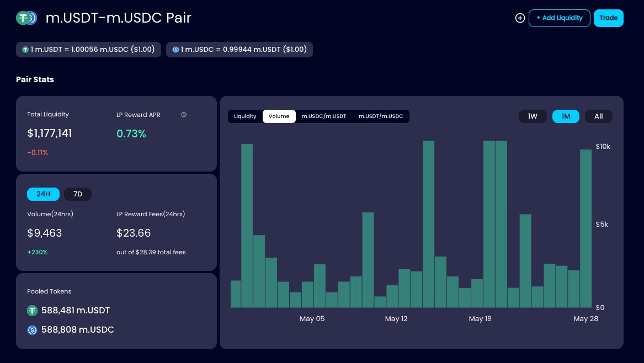
Task: Click the m.USDT-m.USDC pair token logo
Action: tap(26, 18)
